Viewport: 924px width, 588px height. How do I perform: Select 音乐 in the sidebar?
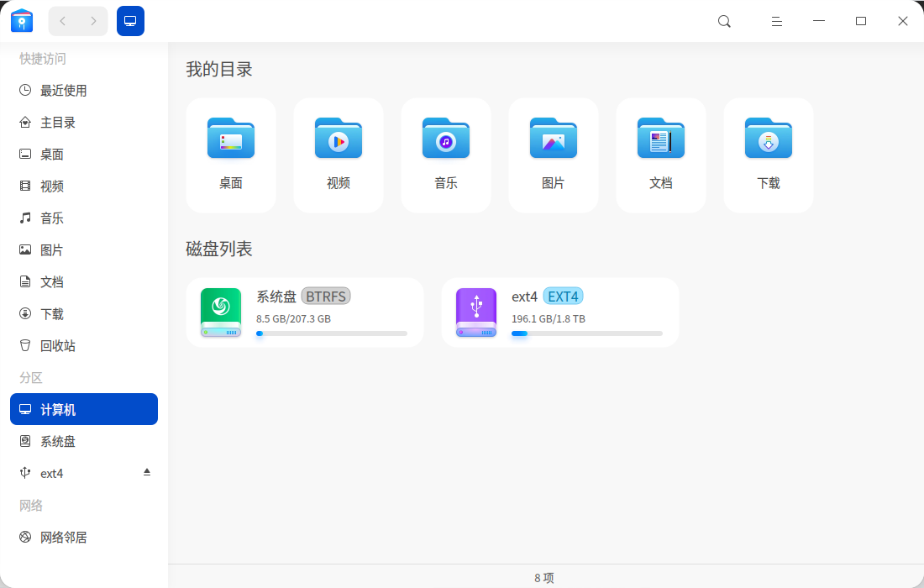84,218
